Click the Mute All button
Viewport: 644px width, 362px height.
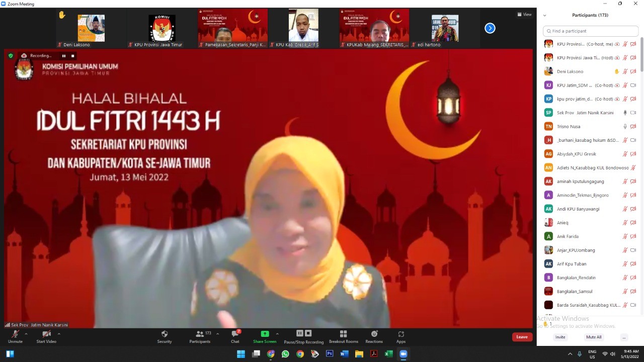594,337
